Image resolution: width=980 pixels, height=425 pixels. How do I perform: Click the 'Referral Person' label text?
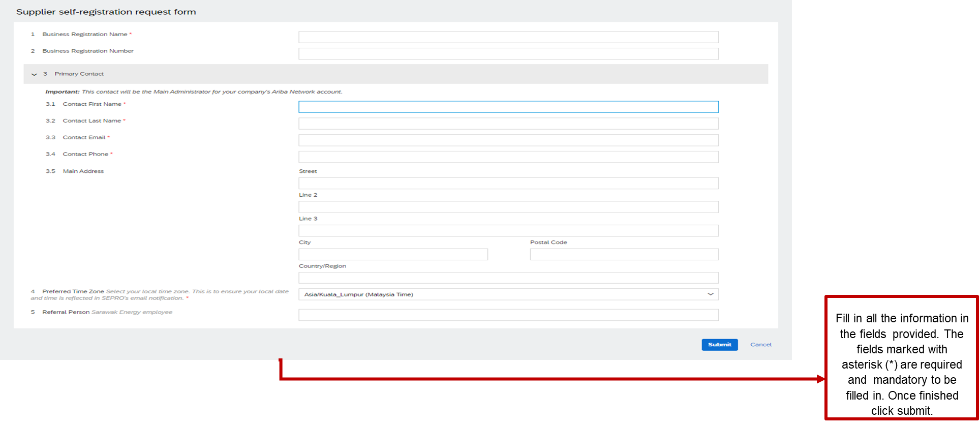point(66,312)
